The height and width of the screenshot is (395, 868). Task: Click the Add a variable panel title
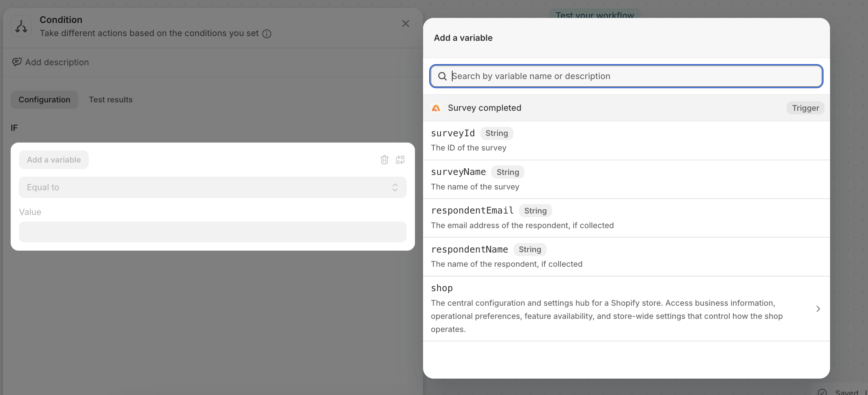pos(463,38)
